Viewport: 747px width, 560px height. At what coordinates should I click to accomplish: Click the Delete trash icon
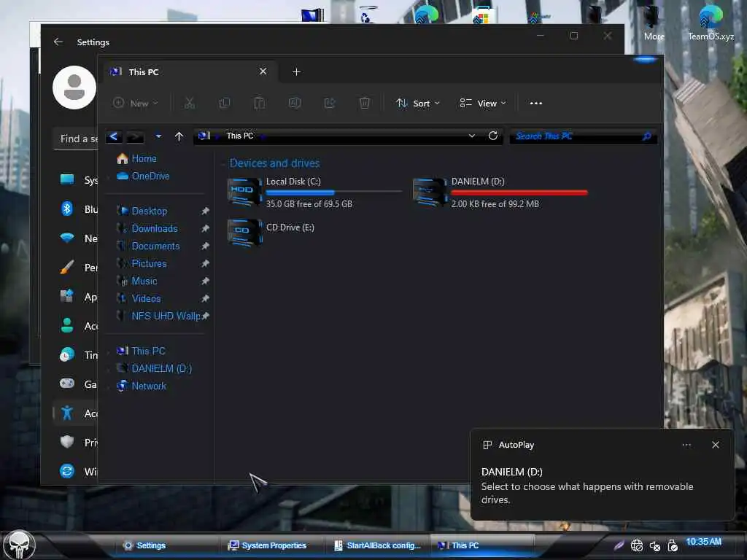tap(365, 103)
